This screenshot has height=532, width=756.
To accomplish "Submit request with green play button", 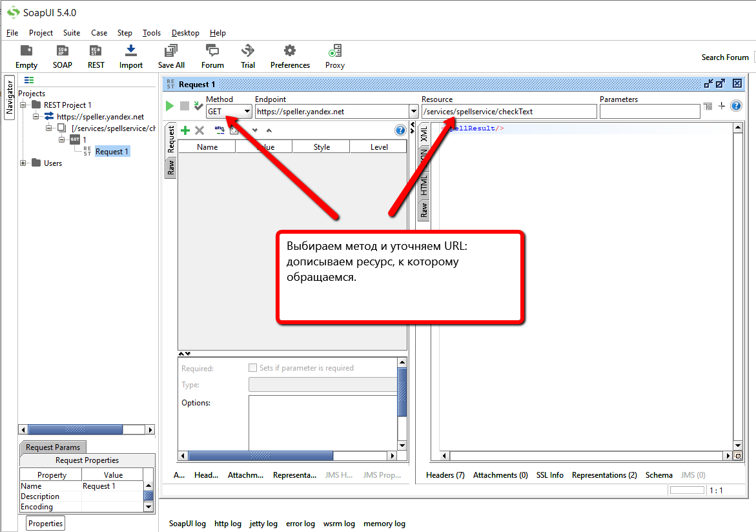I will pos(170,106).
